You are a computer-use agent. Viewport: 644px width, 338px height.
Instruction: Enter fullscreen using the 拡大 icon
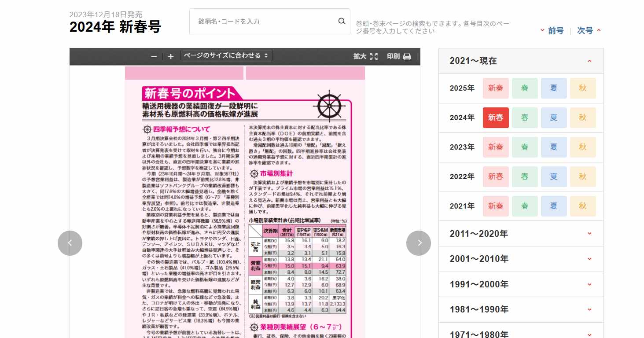click(x=373, y=56)
